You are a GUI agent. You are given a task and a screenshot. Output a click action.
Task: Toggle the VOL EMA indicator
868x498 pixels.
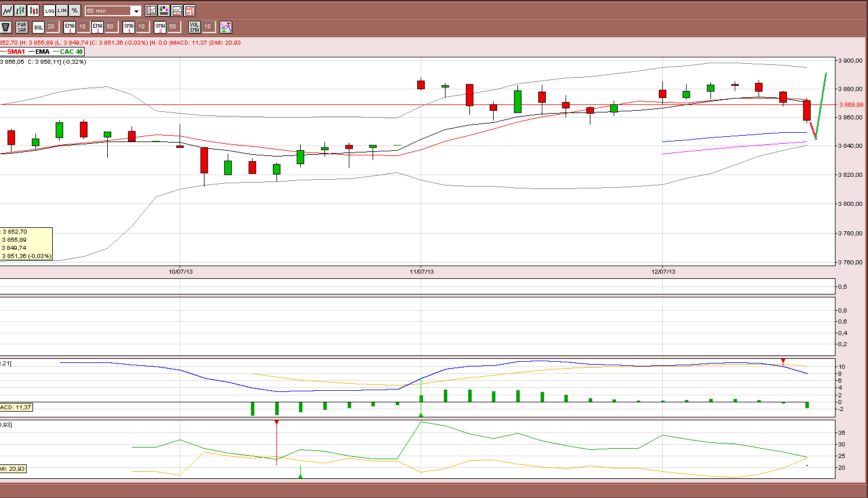tap(195, 27)
